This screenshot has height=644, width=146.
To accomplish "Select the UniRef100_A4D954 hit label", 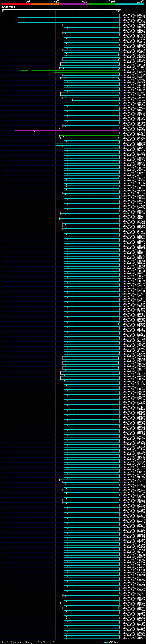I will (x=134, y=567).
